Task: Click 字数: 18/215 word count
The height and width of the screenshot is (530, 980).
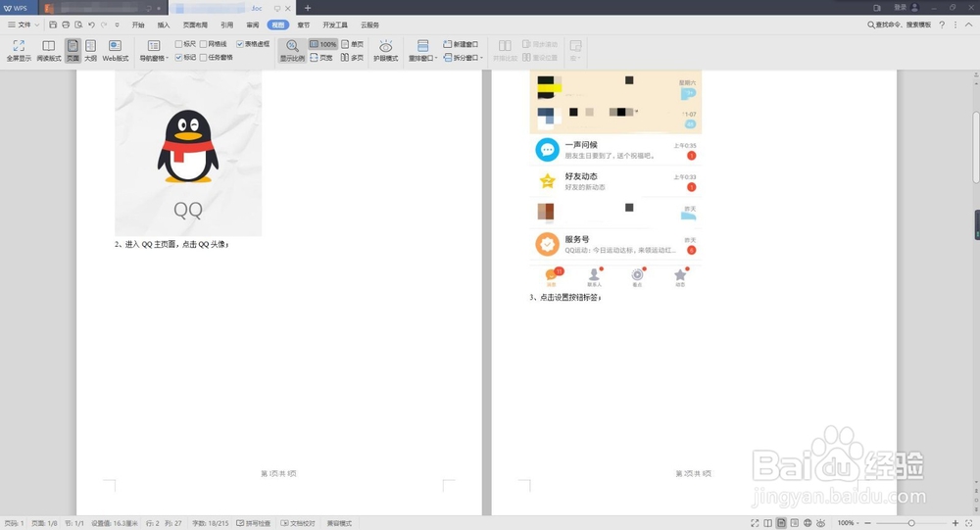Action: click(210, 523)
